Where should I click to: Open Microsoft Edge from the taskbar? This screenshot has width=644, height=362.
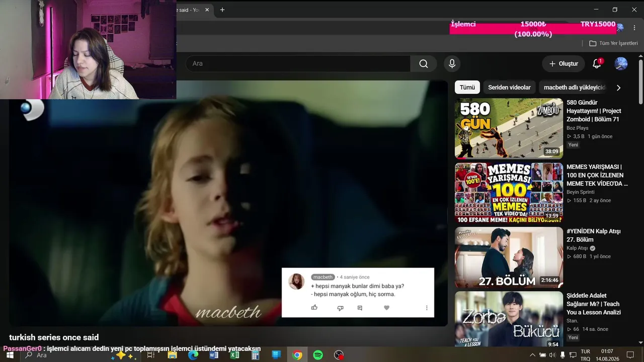(x=193, y=355)
